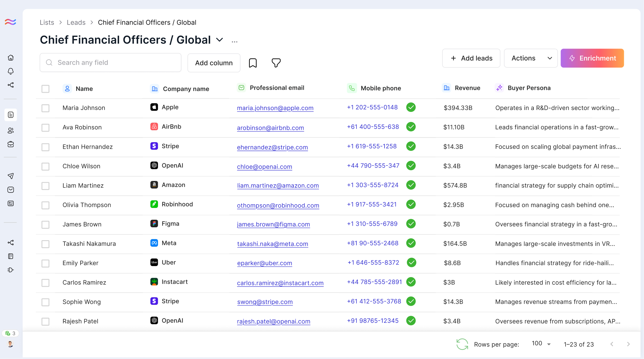644x359 pixels.
Task: Open maria.johnson@apple.com email link
Action: pos(275,108)
